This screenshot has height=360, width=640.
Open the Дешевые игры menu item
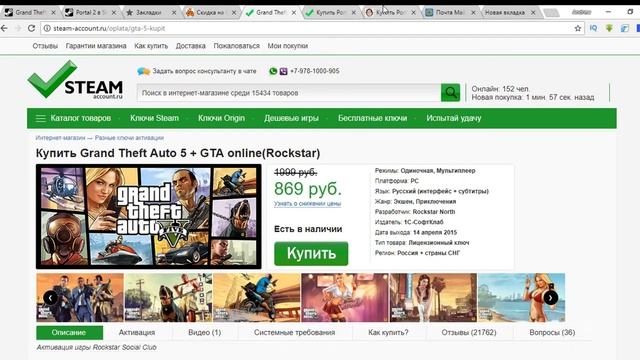pos(291,118)
